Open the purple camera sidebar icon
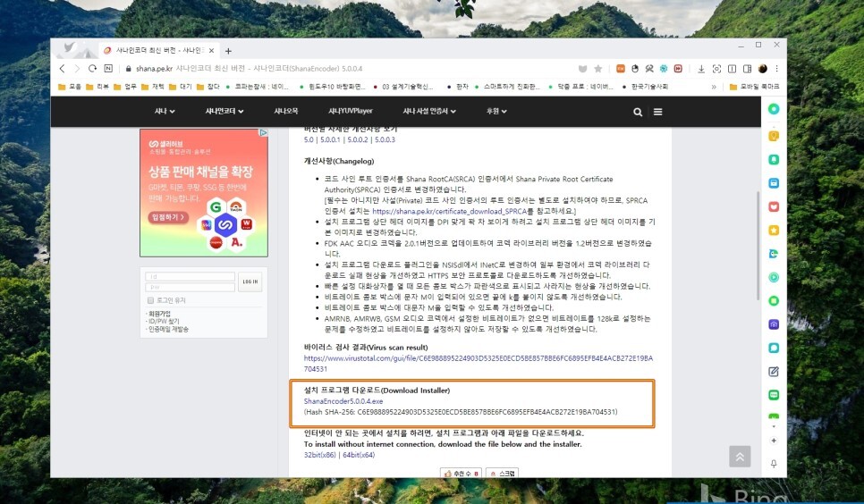The width and height of the screenshot is (864, 504). tap(774, 324)
